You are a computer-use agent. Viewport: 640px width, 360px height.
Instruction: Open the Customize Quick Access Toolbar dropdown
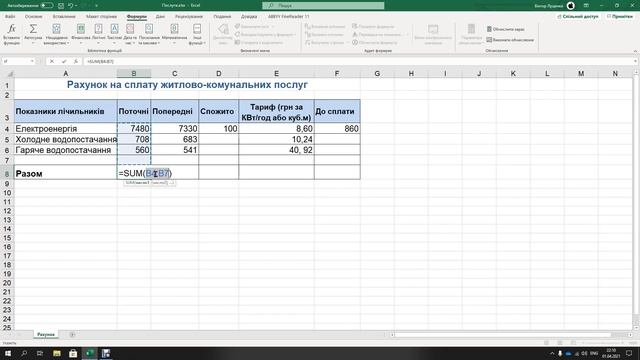pyautogui.click(x=97, y=6)
